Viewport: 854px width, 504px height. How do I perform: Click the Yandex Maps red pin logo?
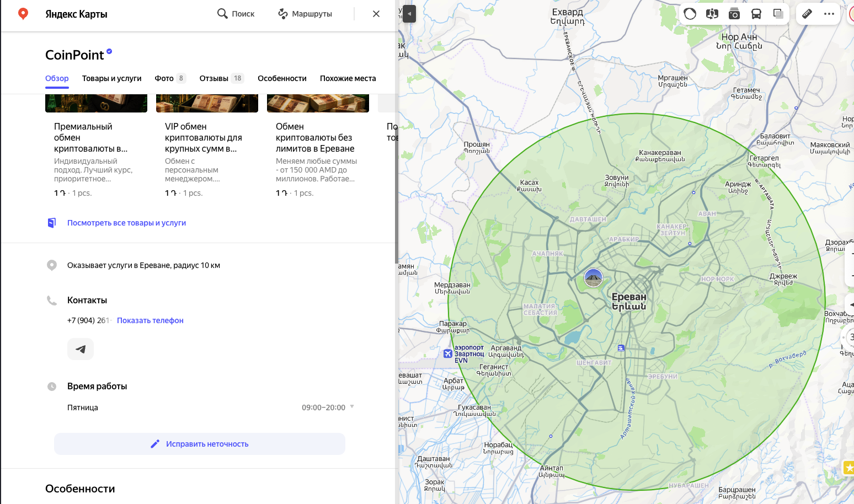point(23,14)
